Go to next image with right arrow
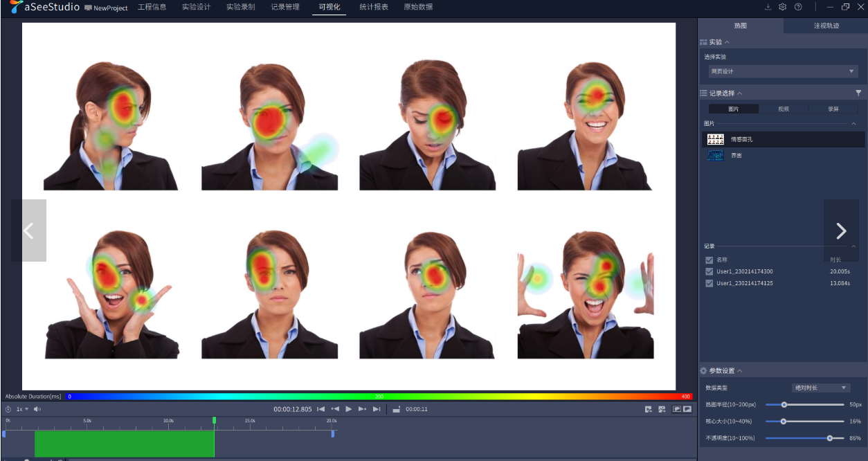The width and height of the screenshot is (868, 461). [x=841, y=230]
